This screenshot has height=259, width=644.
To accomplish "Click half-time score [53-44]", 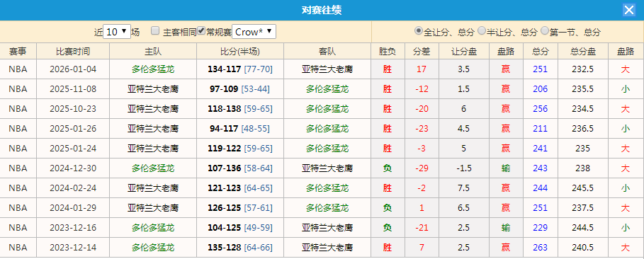I will click(x=256, y=88).
